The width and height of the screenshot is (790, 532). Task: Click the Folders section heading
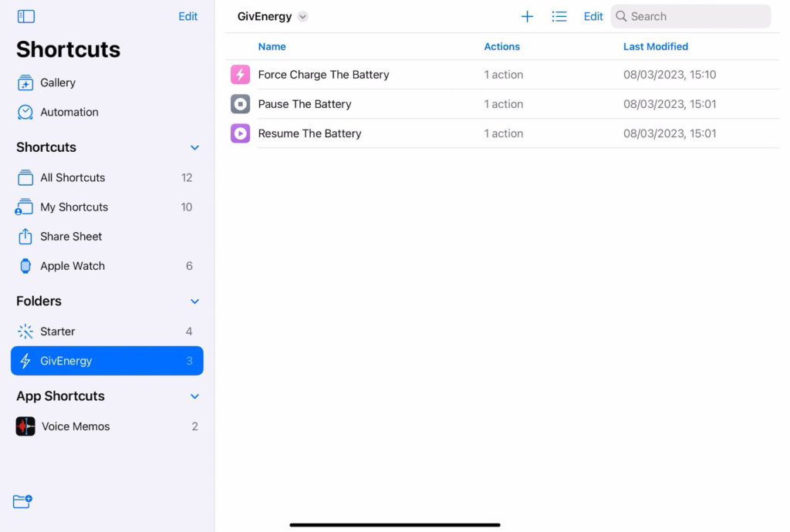[39, 301]
